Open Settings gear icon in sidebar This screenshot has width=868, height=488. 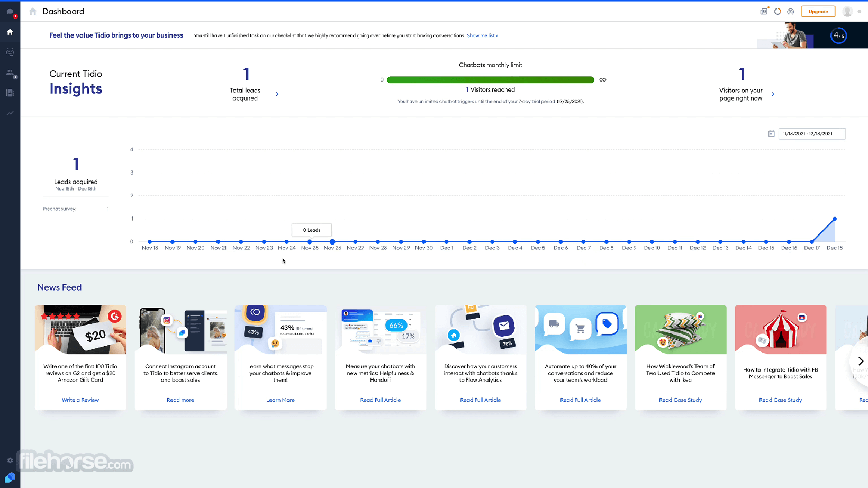10,460
